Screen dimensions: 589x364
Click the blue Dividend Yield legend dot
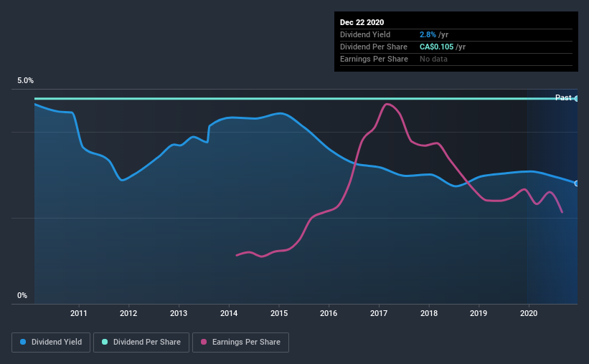(23, 342)
